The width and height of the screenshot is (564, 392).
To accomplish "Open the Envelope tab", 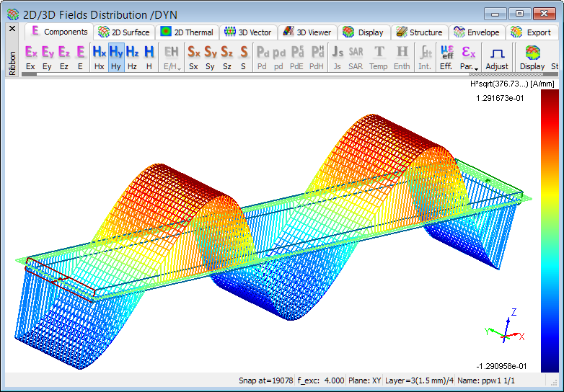I will 477,32.
